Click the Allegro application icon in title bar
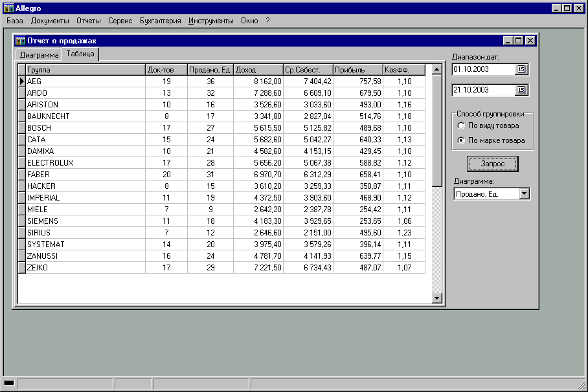 point(8,8)
